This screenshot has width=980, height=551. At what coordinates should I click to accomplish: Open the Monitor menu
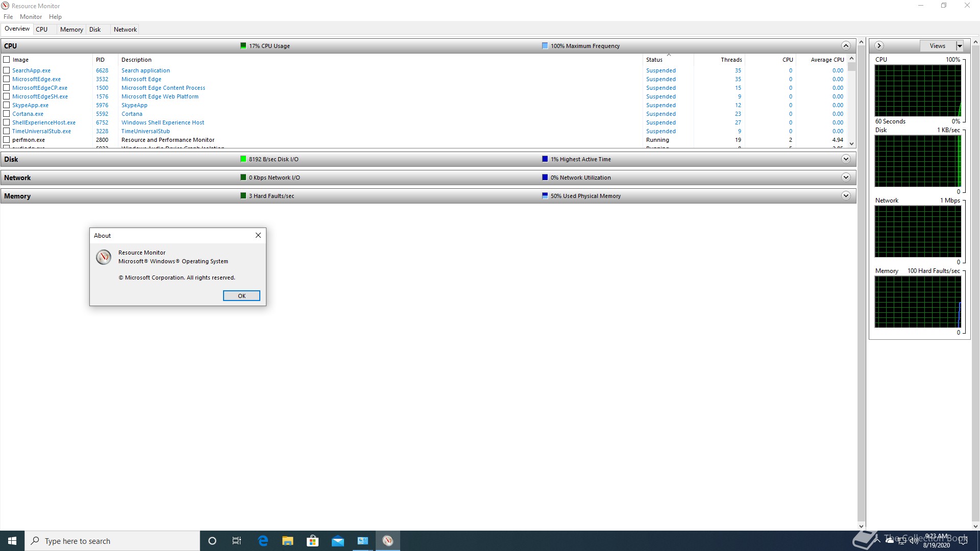point(31,17)
